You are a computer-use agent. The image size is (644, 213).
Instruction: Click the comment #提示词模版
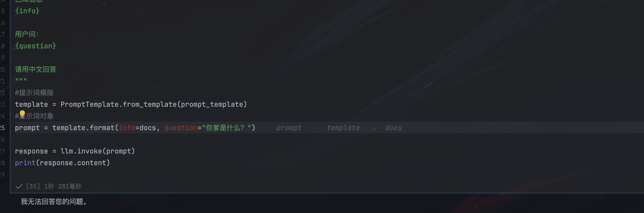point(34,93)
